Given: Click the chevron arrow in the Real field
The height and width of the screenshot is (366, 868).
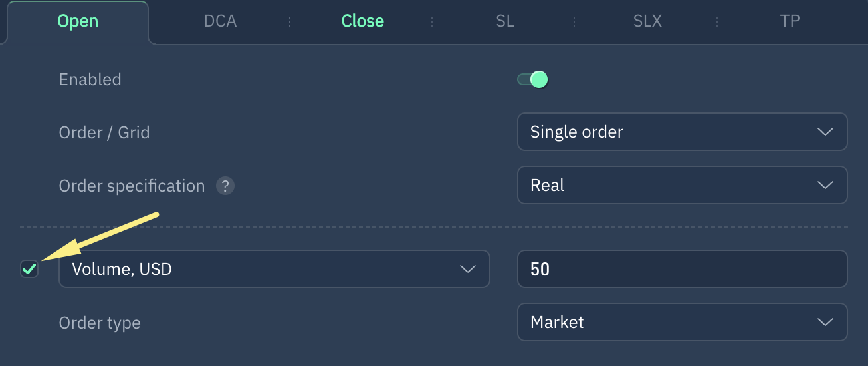Looking at the screenshot, I should point(825,185).
